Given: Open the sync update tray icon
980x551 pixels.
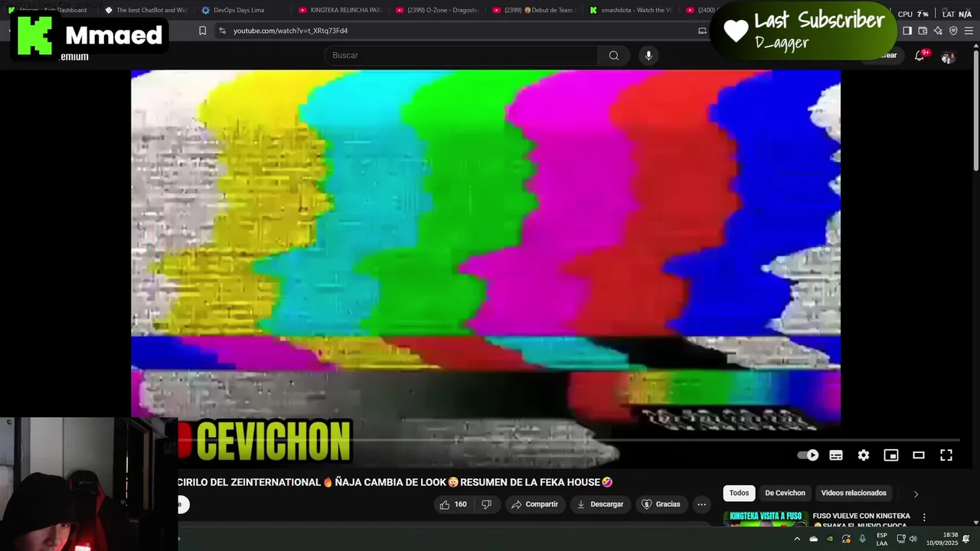Looking at the screenshot, I should (846, 539).
